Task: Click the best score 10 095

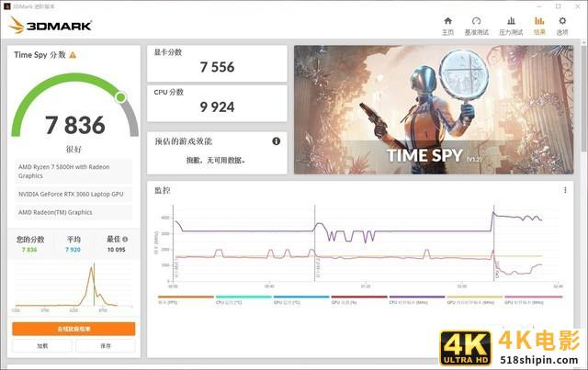Action: (117, 250)
